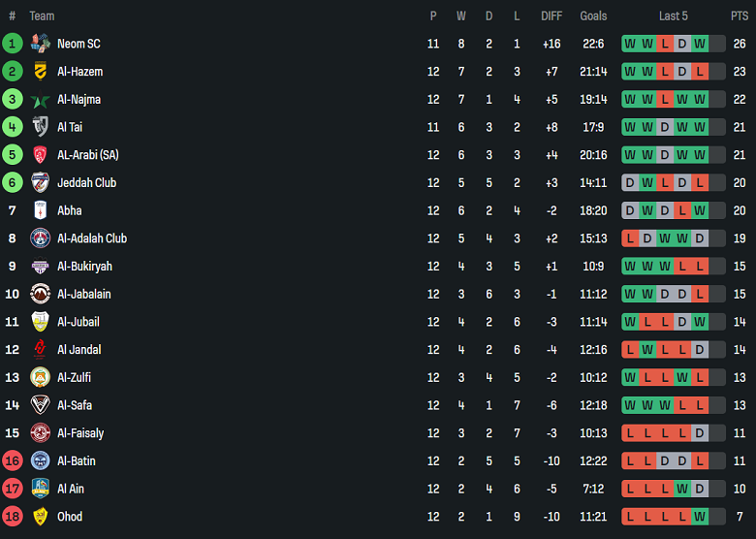756x539 pixels.
Task: Sort standings by DIFF column header
Action: click(551, 16)
